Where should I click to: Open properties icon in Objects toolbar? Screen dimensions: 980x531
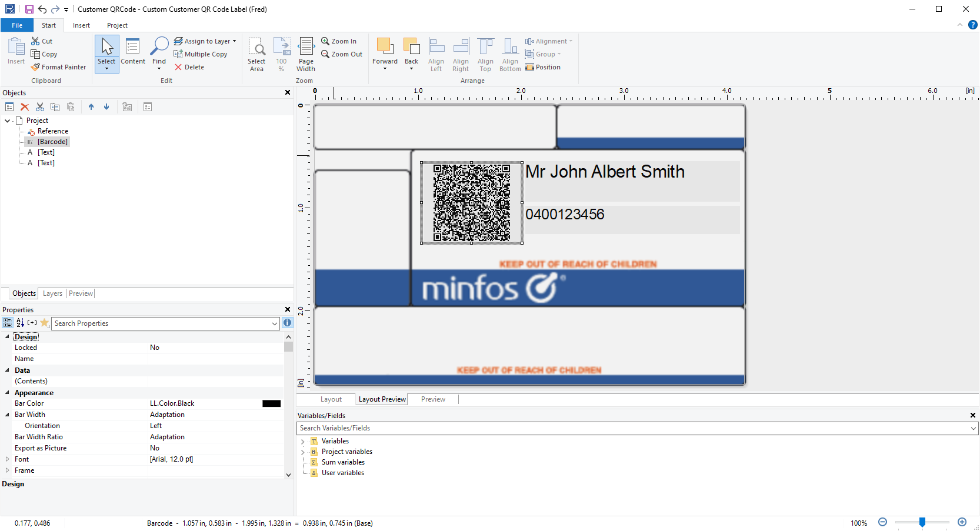[9, 107]
